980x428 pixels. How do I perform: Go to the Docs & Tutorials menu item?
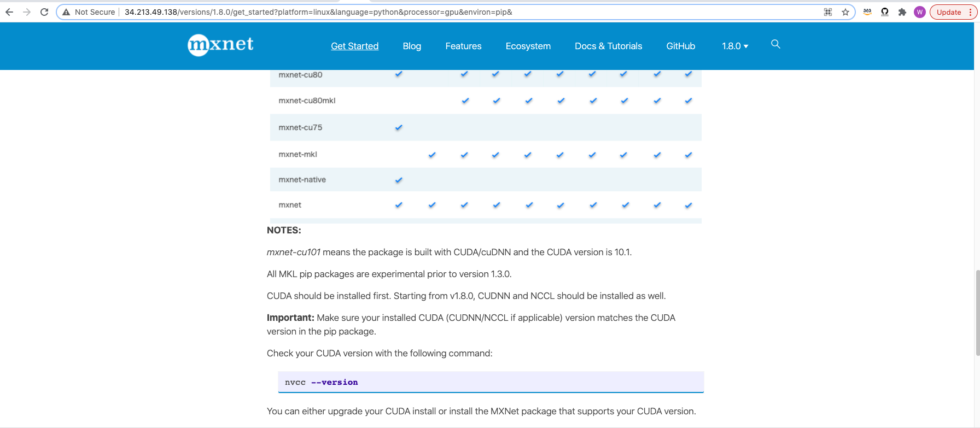608,46
